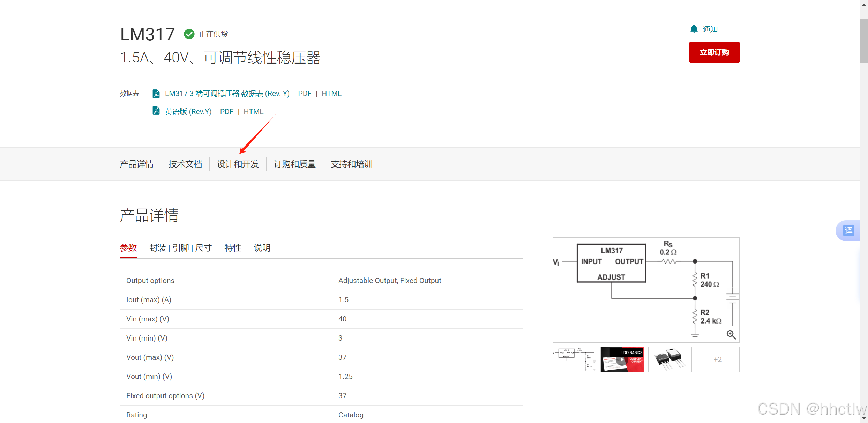
Task: Click the Output options row label
Action: coord(150,281)
